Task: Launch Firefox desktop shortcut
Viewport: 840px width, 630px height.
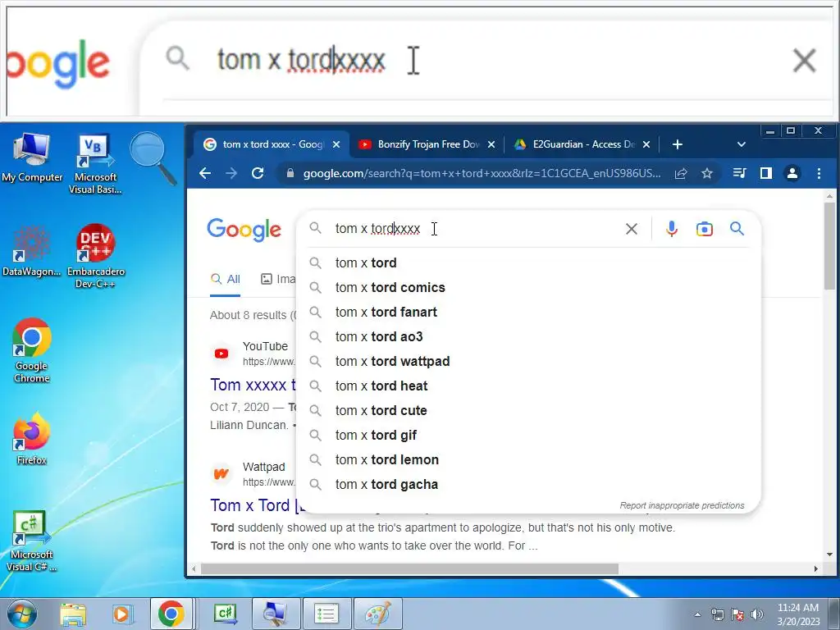Action: coord(32,439)
